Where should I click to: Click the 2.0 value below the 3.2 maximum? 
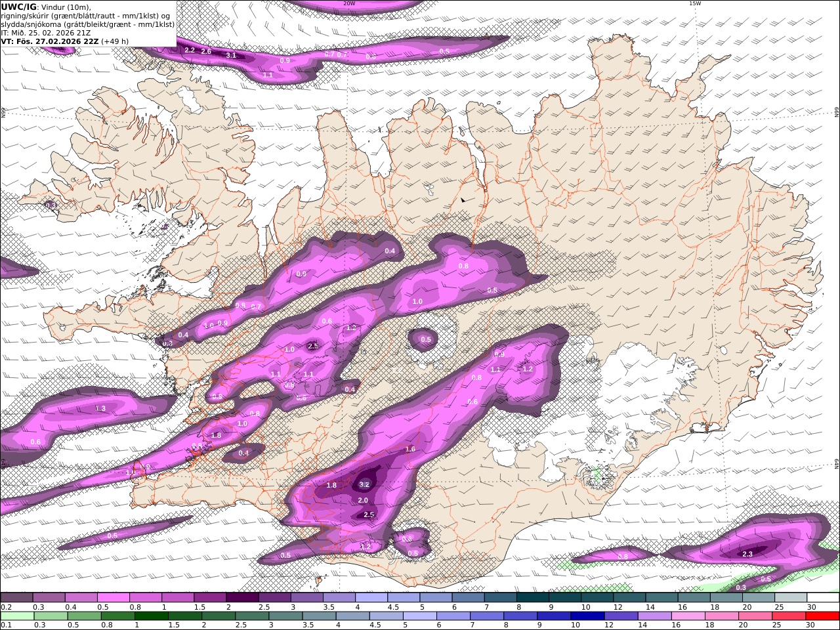(x=363, y=500)
